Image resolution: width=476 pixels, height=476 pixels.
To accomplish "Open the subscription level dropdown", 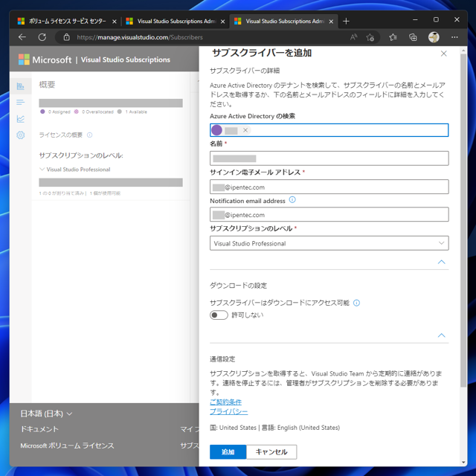I will point(329,243).
